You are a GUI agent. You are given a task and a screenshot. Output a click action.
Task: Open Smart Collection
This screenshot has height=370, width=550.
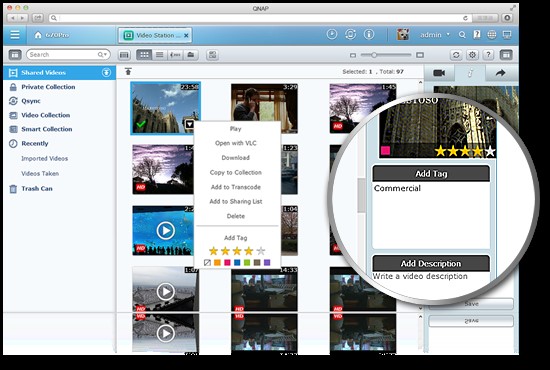46,129
